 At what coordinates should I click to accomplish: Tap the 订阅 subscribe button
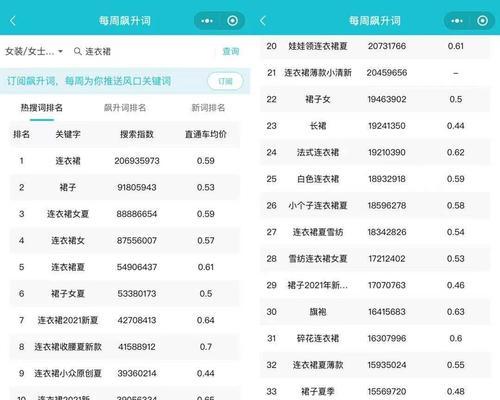[x=225, y=81]
